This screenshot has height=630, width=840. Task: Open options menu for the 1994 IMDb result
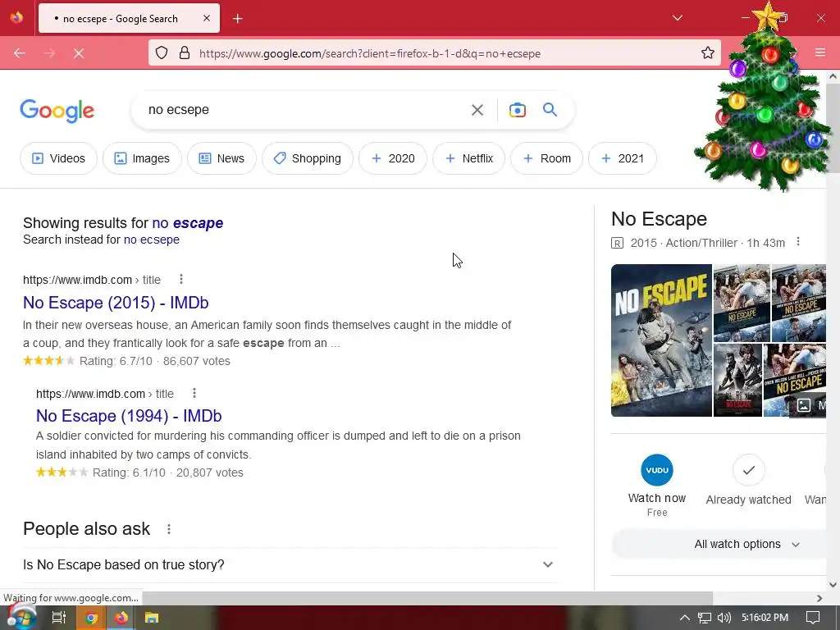(x=194, y=393)
